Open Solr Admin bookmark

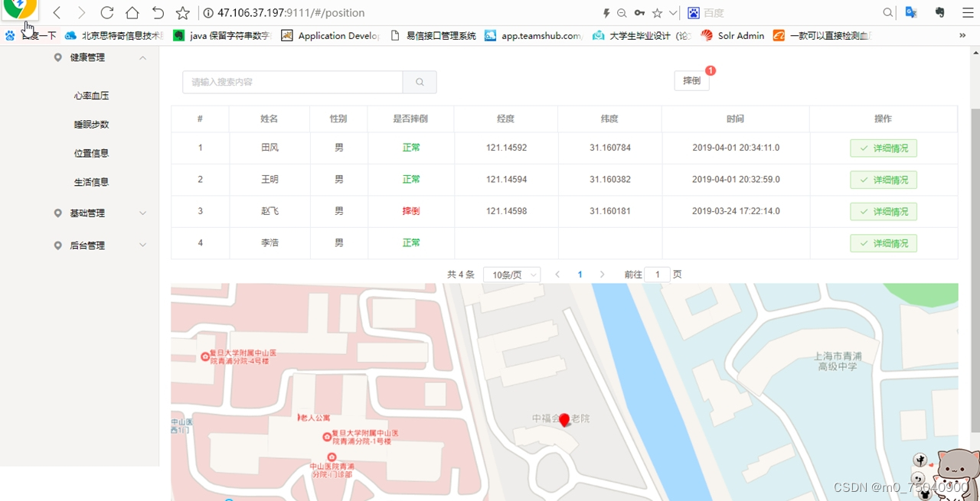tap(733, 35)
